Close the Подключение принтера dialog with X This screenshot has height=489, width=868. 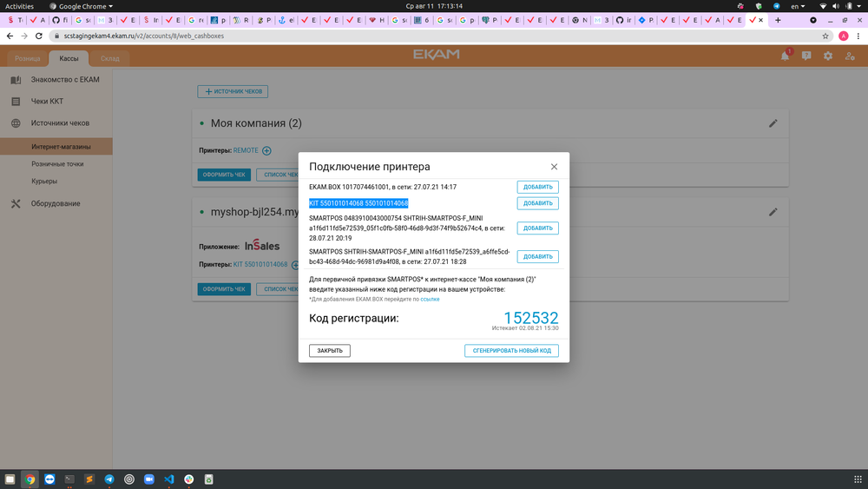[554, 166]
